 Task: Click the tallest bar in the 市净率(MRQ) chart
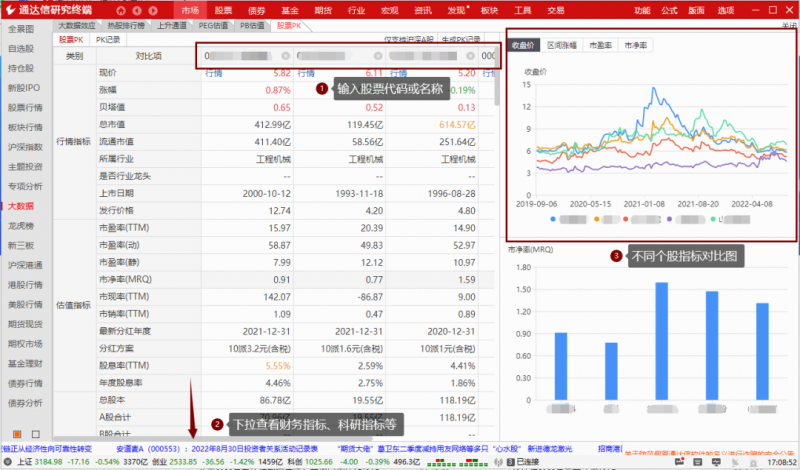point(661,341)
